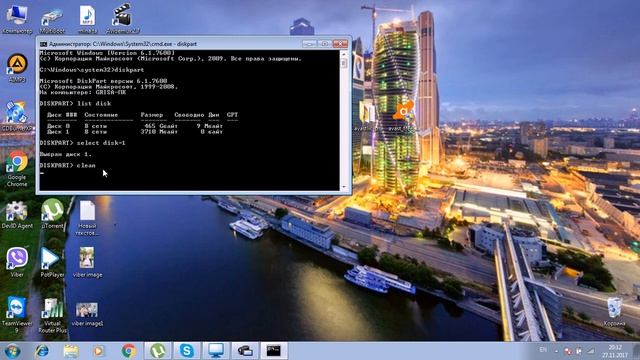Viewport: 640px width, 360px height.
Task: Open the camera icon taskbar app
Action: pos(245,351)
